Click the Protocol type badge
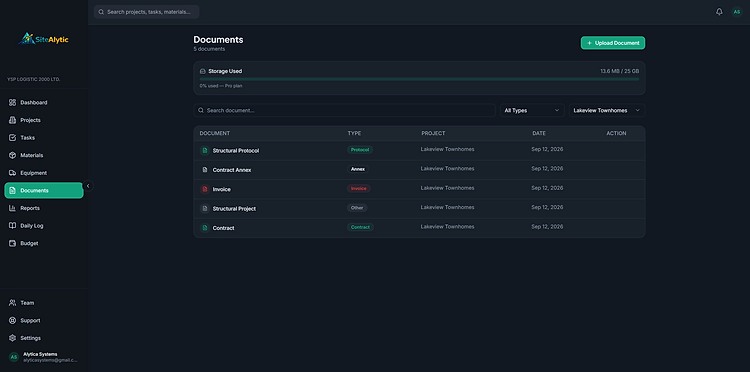 click(x=360, y=150)
